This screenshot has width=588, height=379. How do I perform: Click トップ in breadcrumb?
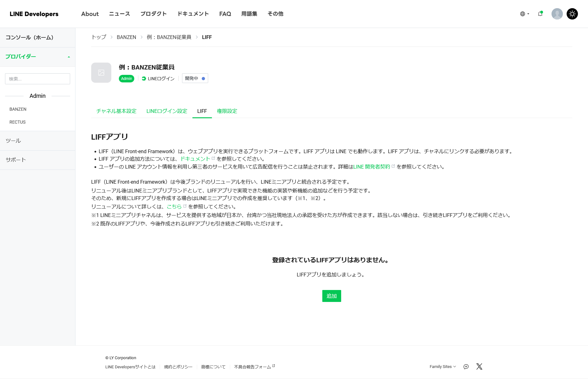click(99, 37)
